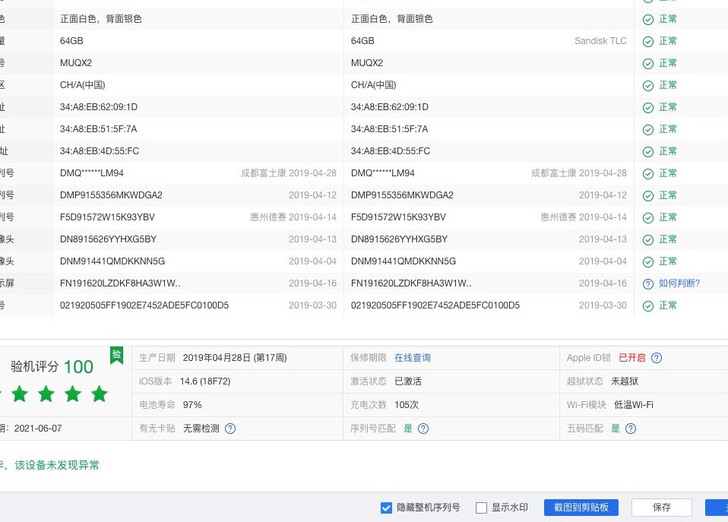The image size is (728, 522).
Task: Click the Sandisk TLC label
Action: coord(600,41)
